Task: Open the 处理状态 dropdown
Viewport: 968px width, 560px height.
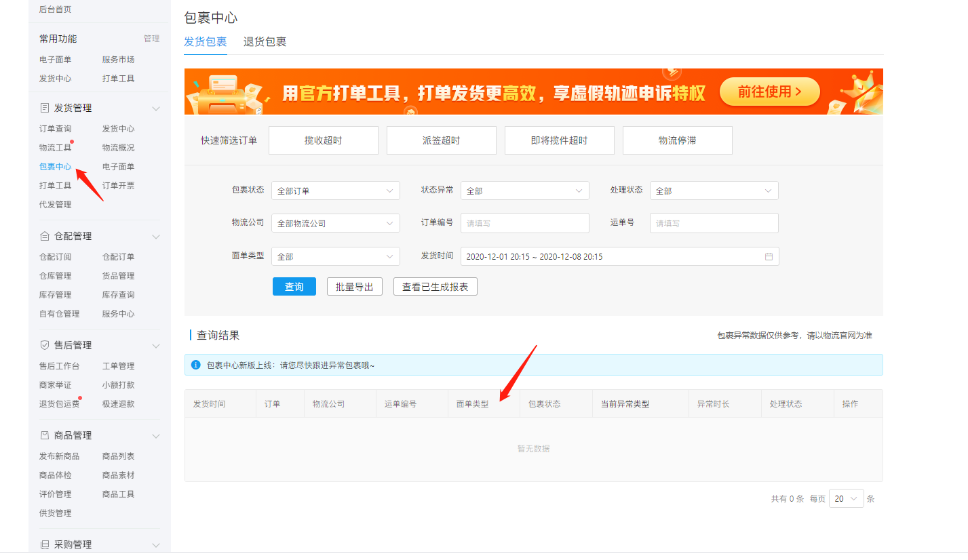Action: click(714, 191)
